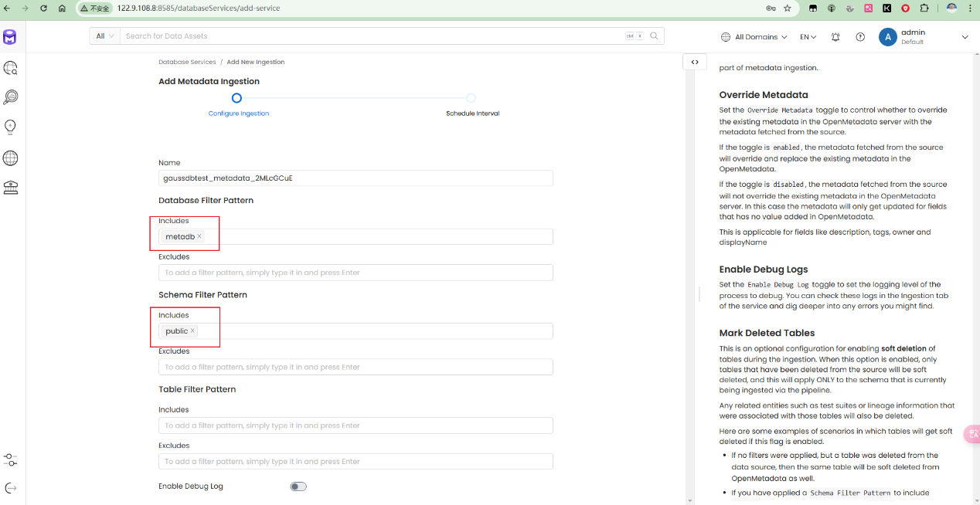Expand the All Domains dropdown
The image size is (980, 505).
[754, 37]
